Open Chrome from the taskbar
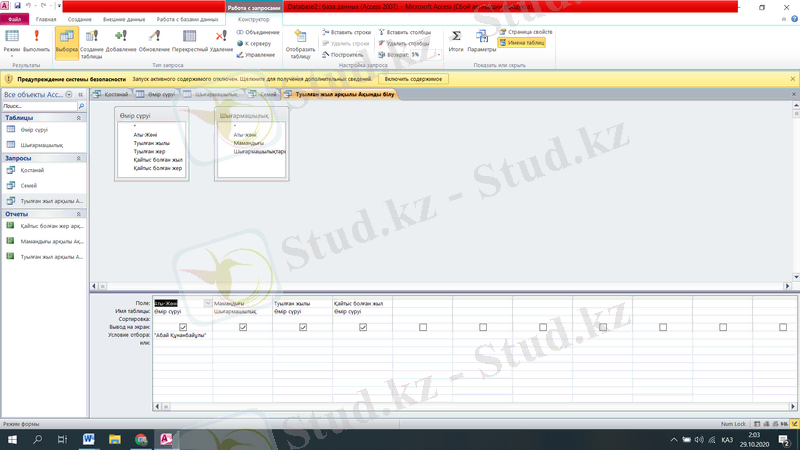Image resolution: width=800 pixels, height=450 pixels. tap(141, 439)
